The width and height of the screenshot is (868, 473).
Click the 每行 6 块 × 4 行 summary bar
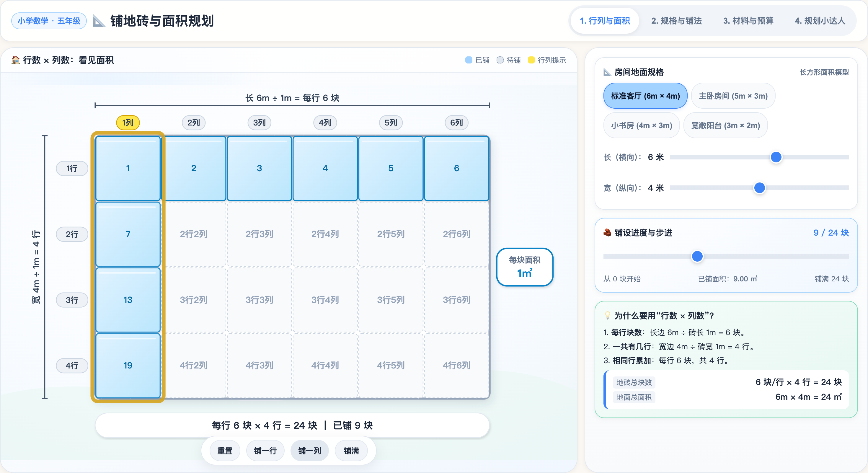[x=292, y=425]
